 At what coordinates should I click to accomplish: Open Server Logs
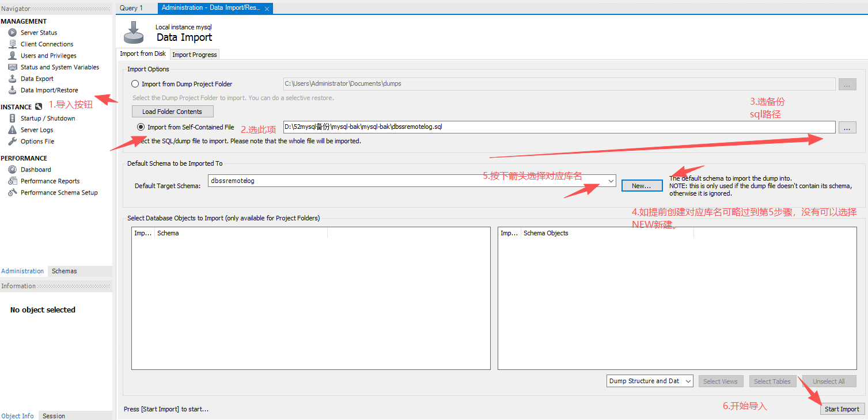tap(37, 130)
